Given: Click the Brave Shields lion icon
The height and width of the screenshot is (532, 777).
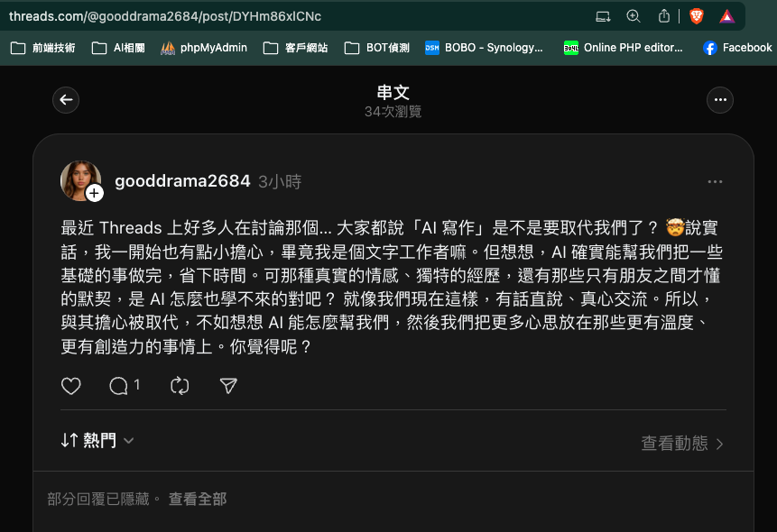Looking at the screenshot, I should [696, 16].
